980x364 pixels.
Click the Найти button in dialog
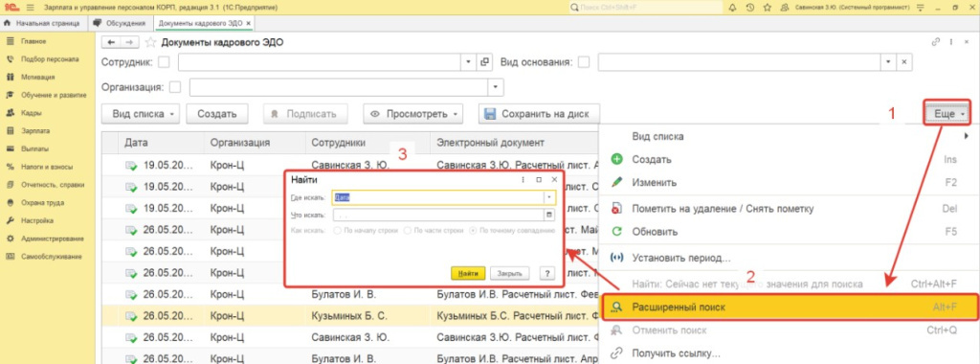pyautogui.click(x=468, y=273)
